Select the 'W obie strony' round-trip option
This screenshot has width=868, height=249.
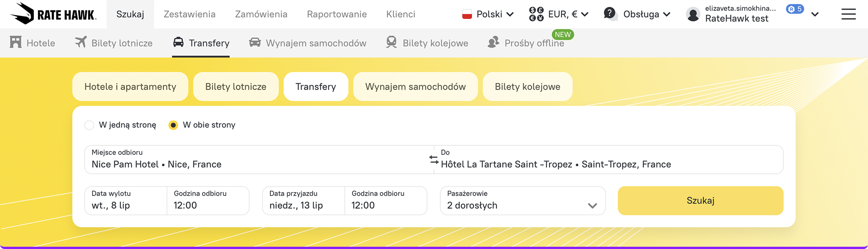click(173, 125)
